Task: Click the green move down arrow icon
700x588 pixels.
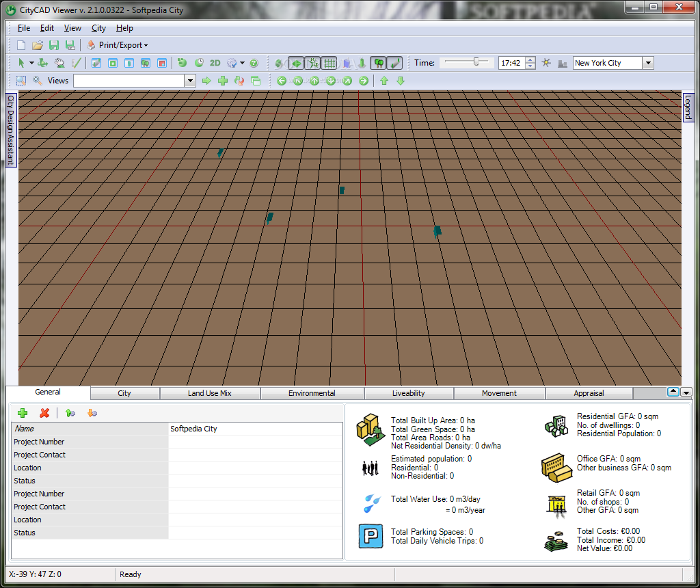Action: coord(401,81)
